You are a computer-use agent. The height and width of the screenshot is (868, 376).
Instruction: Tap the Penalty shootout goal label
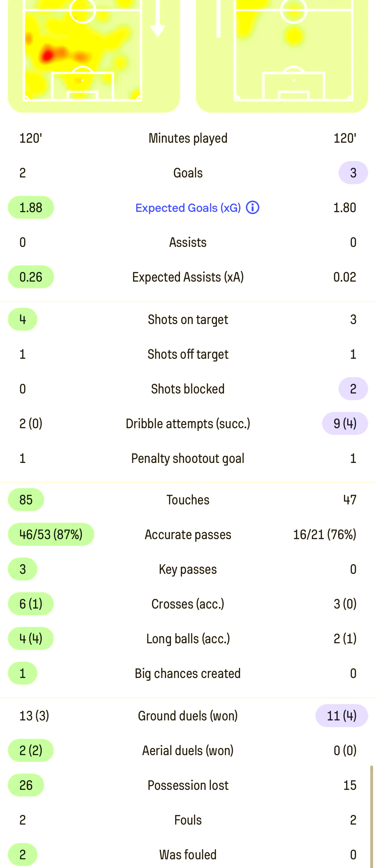point(188,458)
